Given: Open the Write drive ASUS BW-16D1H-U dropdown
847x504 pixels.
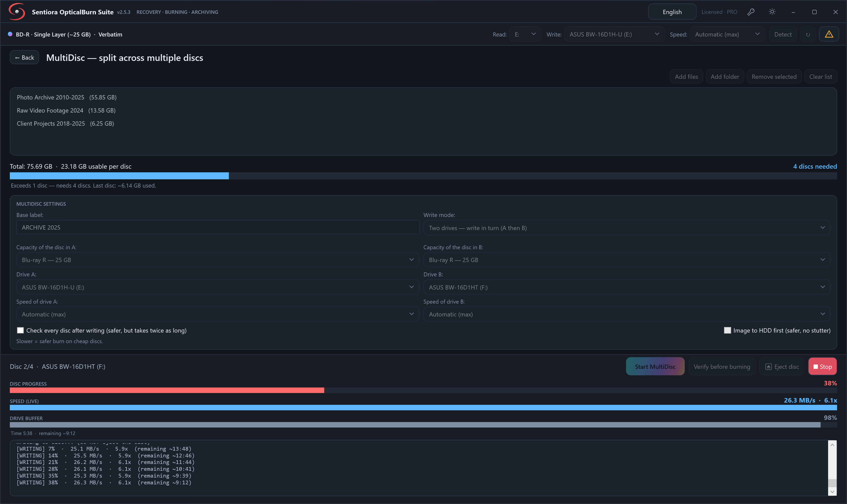Looking at the screenshot, I should coord(614,34).
